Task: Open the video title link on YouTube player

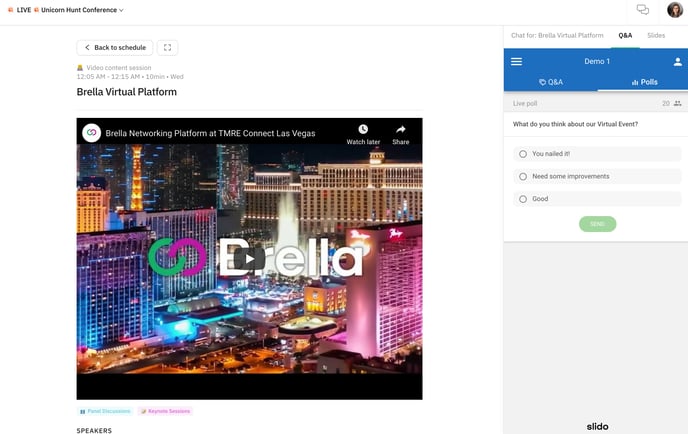Action: [210, 133]
